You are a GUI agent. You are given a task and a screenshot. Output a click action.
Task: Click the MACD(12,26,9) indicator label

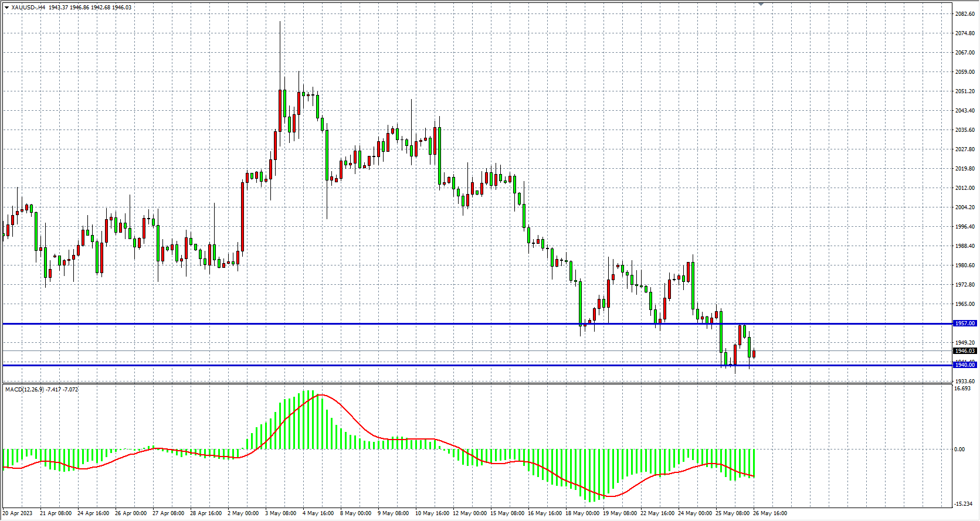[41, 390]
